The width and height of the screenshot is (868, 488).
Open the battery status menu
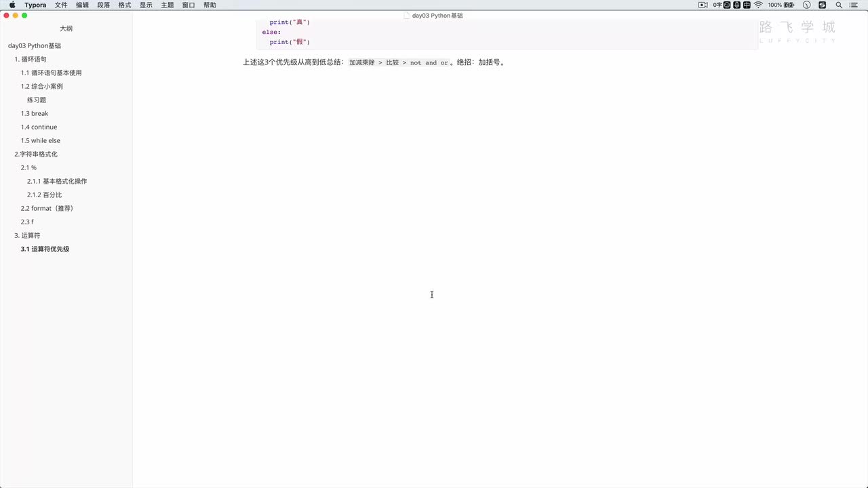point(781,5)
